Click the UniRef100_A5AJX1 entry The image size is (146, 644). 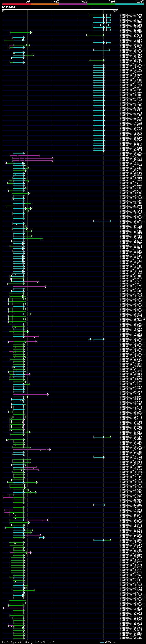131,170
